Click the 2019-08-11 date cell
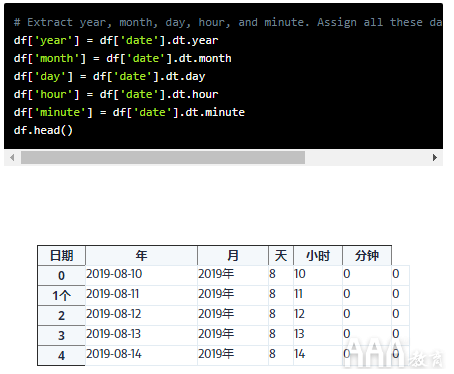 [x=141, y=295]
